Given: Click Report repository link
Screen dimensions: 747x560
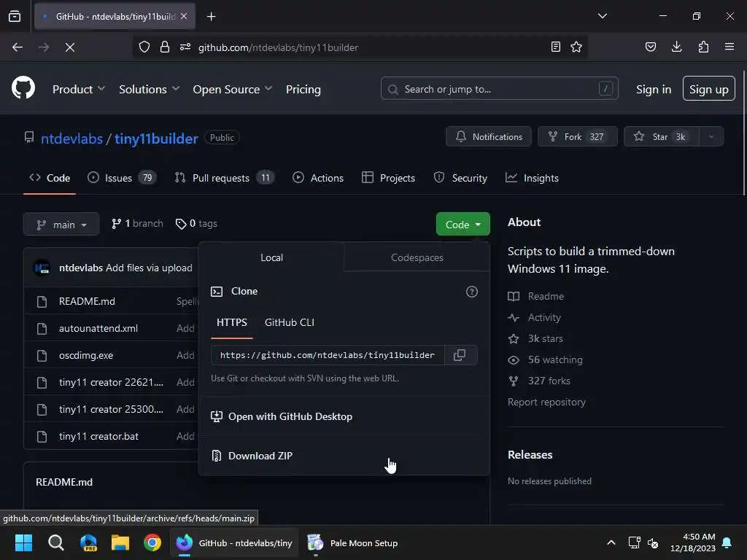Looking at the screenshot, I should [x=546, y=402].
